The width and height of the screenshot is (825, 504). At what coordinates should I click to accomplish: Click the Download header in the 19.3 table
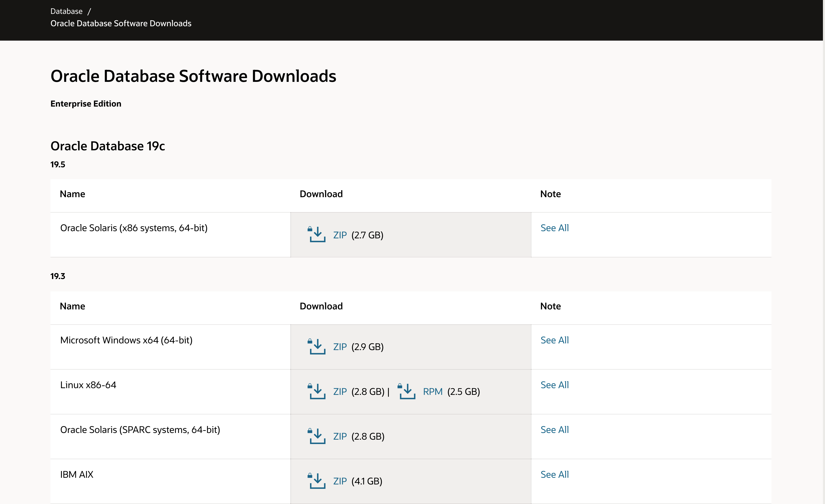(321, 306)
